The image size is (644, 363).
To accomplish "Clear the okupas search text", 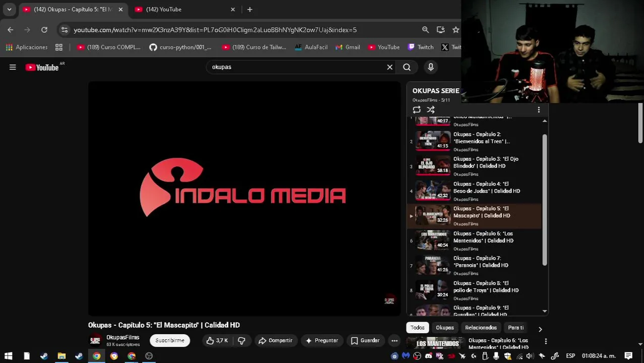I will coord(390,67).
